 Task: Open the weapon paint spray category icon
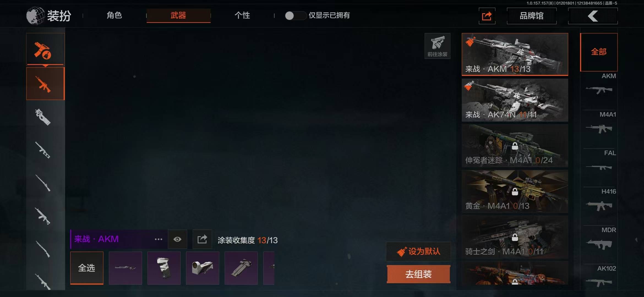45,50
